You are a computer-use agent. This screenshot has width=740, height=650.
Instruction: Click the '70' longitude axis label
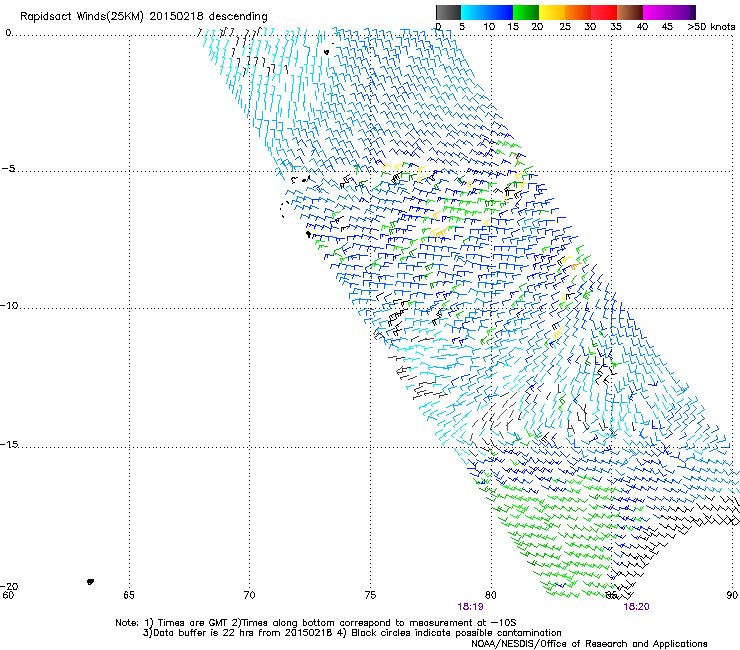(249, 595)
